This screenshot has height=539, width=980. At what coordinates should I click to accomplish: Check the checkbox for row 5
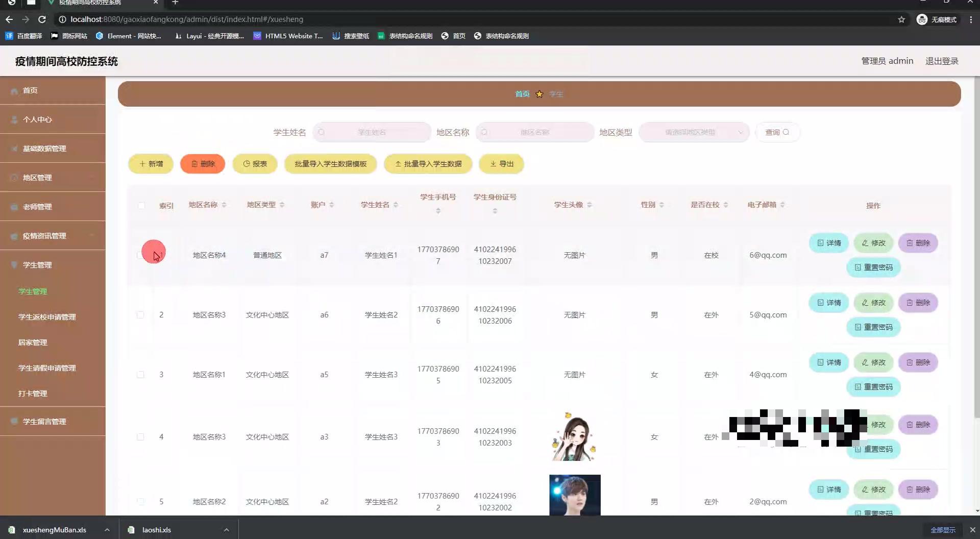click(x=141, y=502)
